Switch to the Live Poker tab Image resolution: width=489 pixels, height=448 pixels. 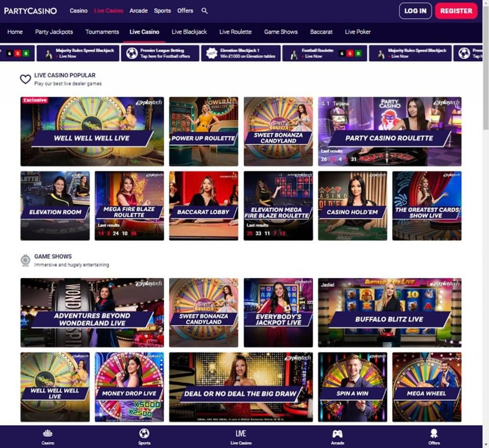coord(358,32)
